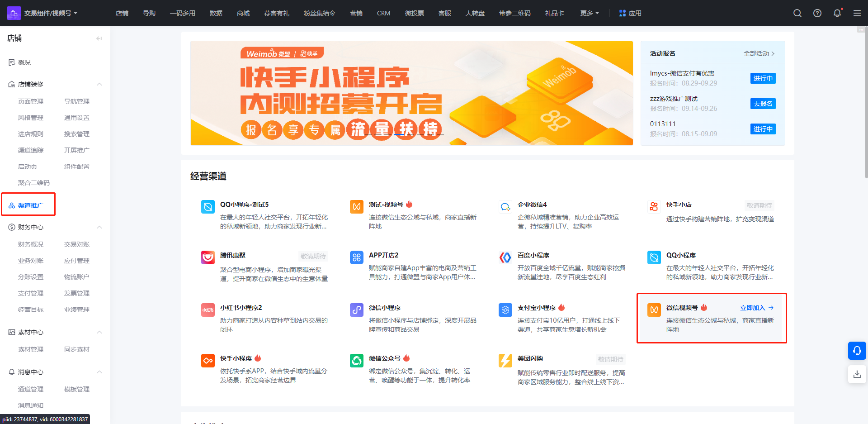Select the 导购 top menu item
868x424 pixels.
coord(149,13)
